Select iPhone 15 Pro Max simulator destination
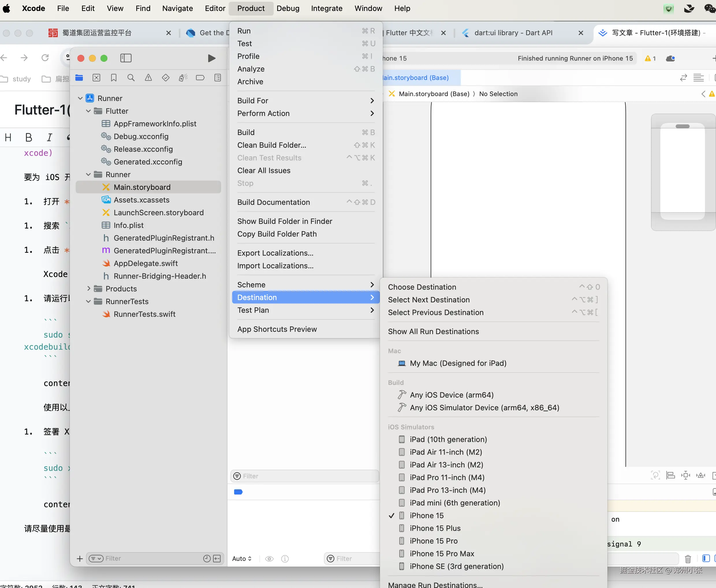 pyautogui.click(x=441, y=553)
